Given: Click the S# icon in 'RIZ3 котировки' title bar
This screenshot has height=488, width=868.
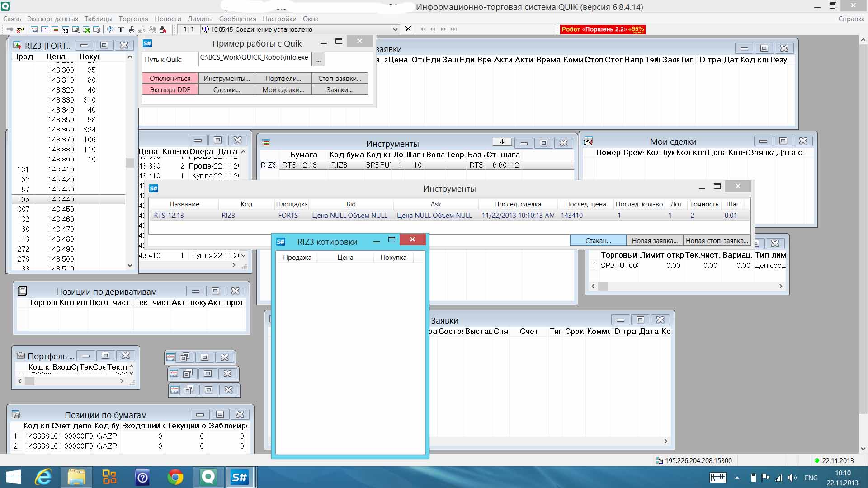Looking at the screenshot, I should (x=281, y=242).
